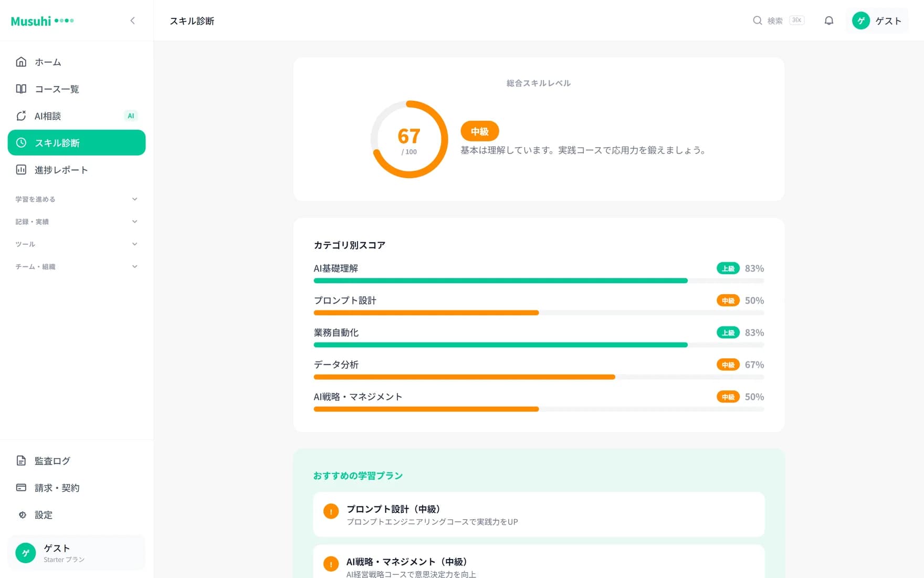Screen dimensions: 924x578
Task: Click the 上級 badge on AI基礎理解
Action: (728, 269)
